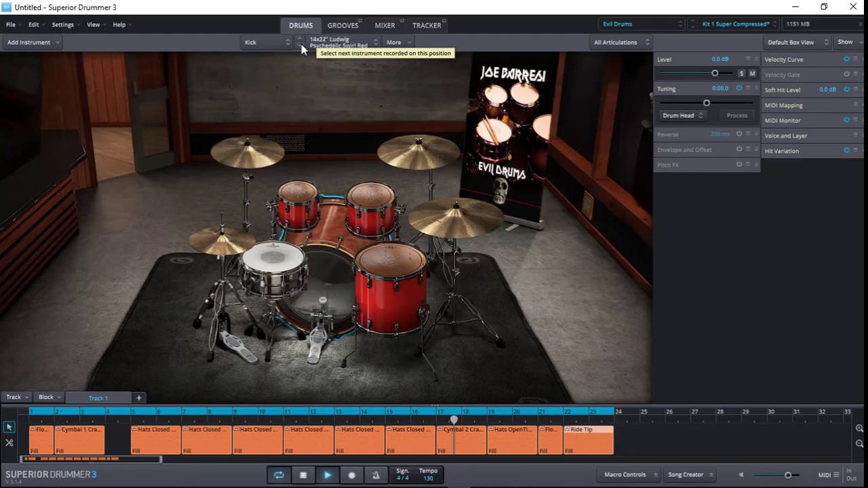Click the left red rack tom
Image resolution: width=868 pixels, height=488 pixels.
click(x=297, y=204)
